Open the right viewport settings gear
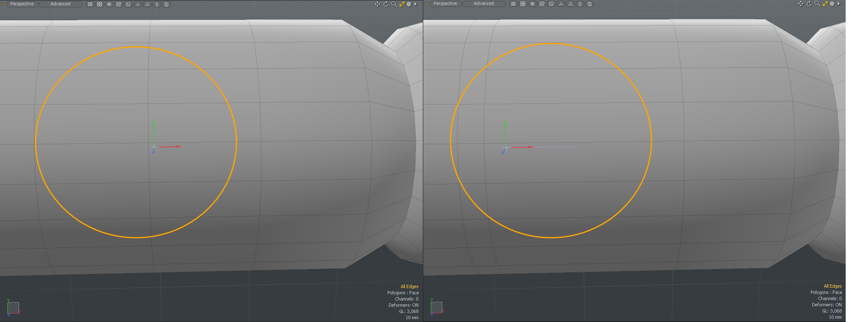The height and width of the screenshot is (322, 868). pyautogui.click(x=832, y=4)
